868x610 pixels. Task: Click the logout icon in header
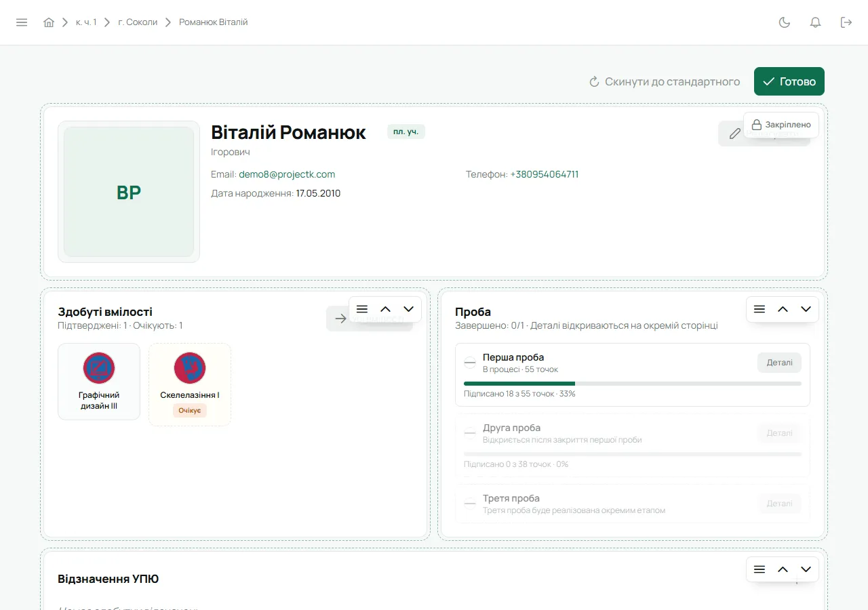[846, 22]
